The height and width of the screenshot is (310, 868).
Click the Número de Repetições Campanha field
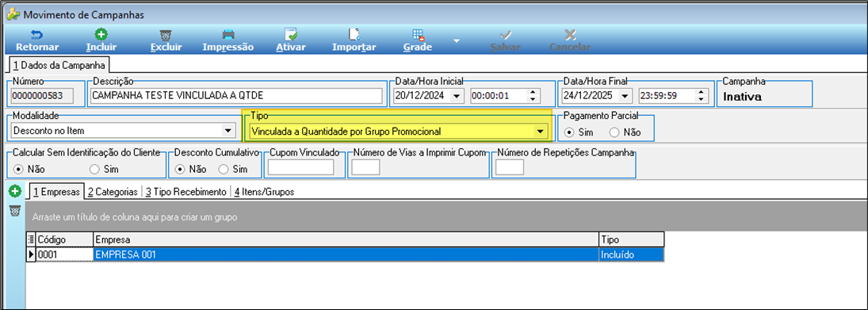point(510,168)
